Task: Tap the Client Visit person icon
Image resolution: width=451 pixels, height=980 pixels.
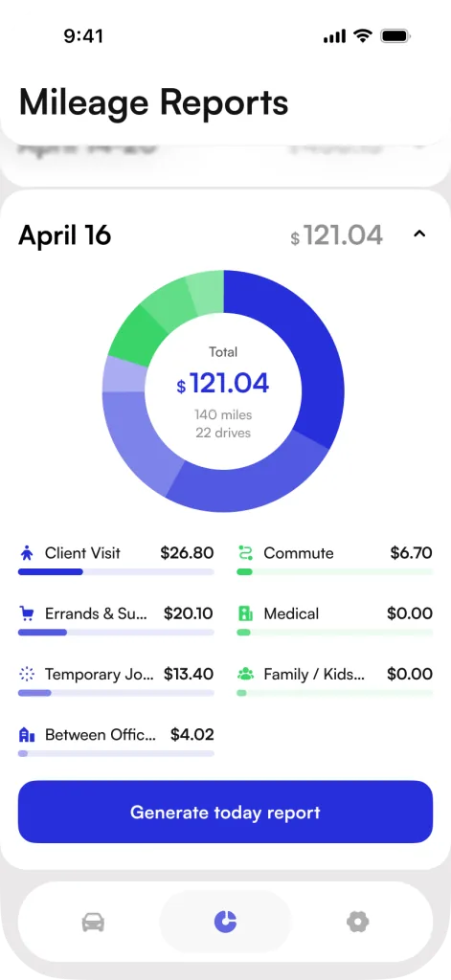Action: [26, 553]
